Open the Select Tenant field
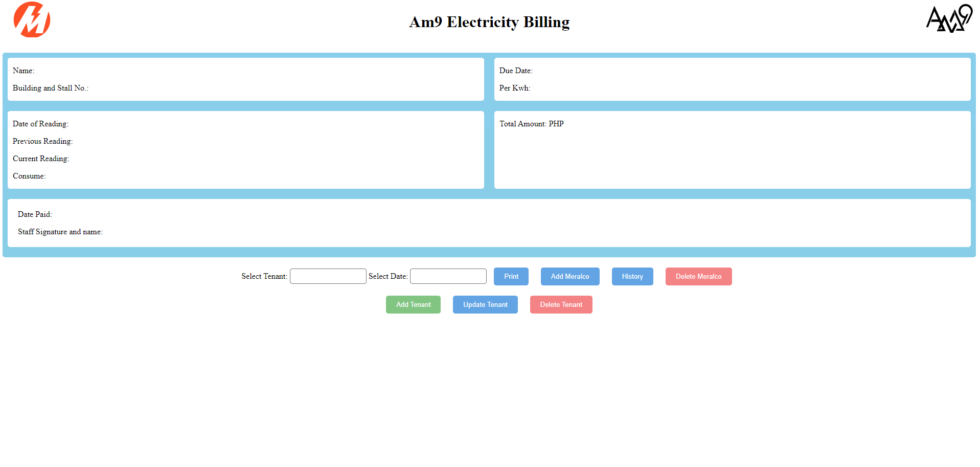 coord(328,276)
